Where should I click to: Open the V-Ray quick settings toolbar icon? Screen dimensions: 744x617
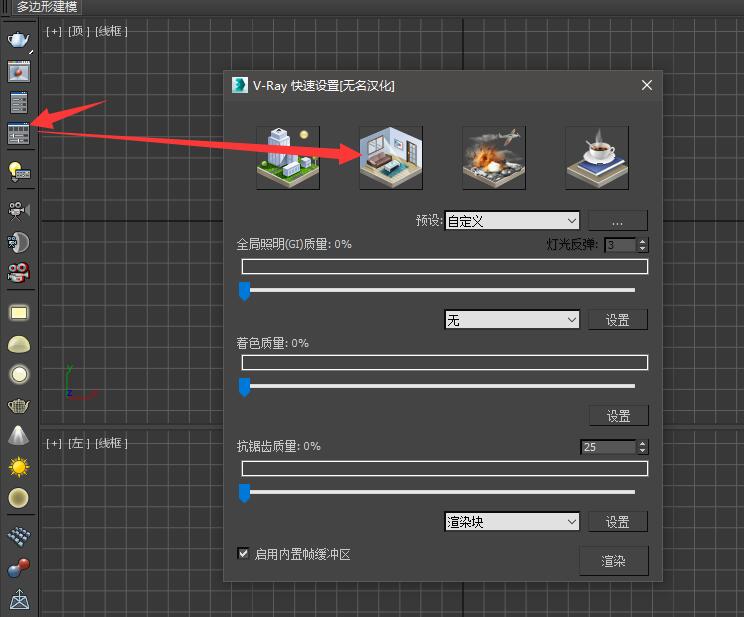19,133
